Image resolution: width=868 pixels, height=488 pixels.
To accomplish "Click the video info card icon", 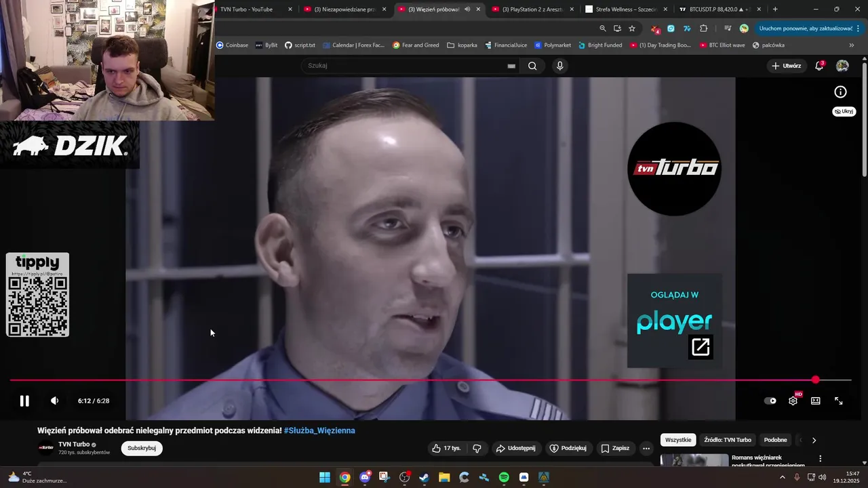I will coord(840,92).
